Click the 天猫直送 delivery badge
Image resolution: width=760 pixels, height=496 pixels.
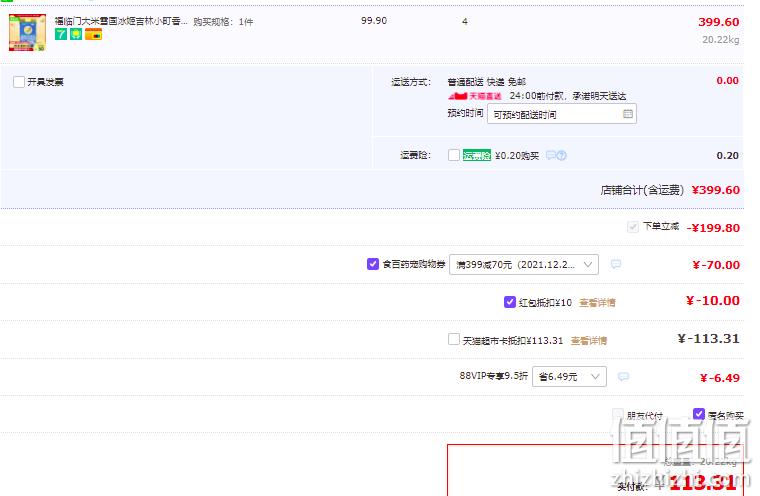[475, 96]
